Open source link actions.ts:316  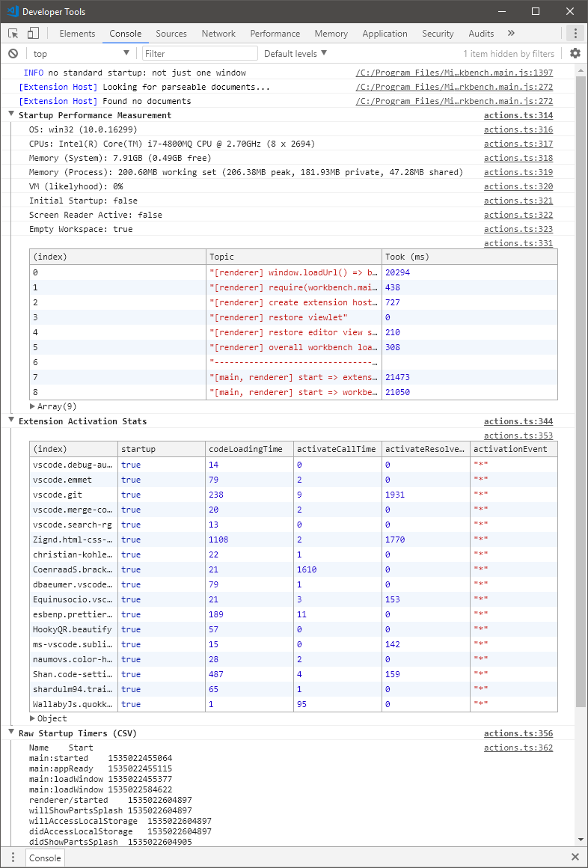pyautogui.click(x=518, y=129)
